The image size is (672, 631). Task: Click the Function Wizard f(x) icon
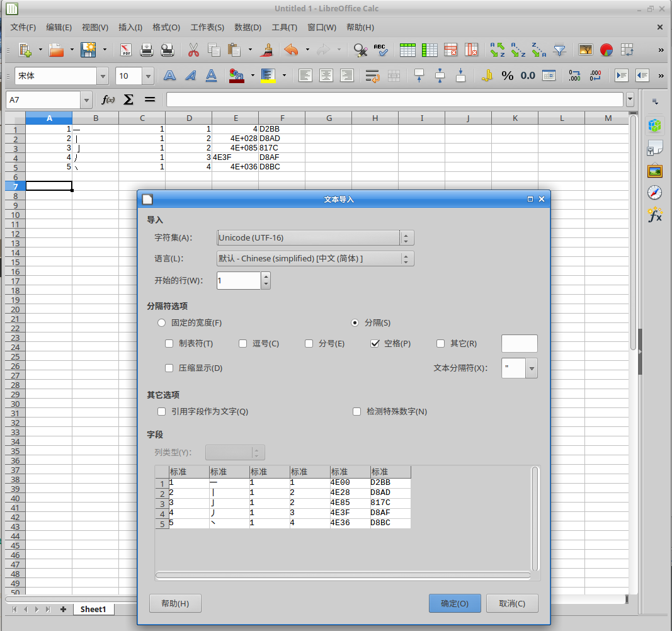pos(108,100)
